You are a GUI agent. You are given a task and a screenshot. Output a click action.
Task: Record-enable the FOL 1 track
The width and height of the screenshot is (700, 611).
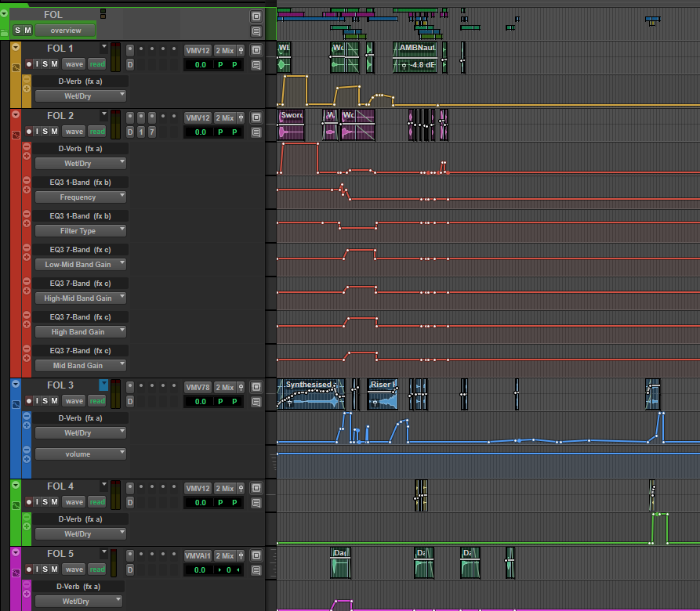pos(28,64)
